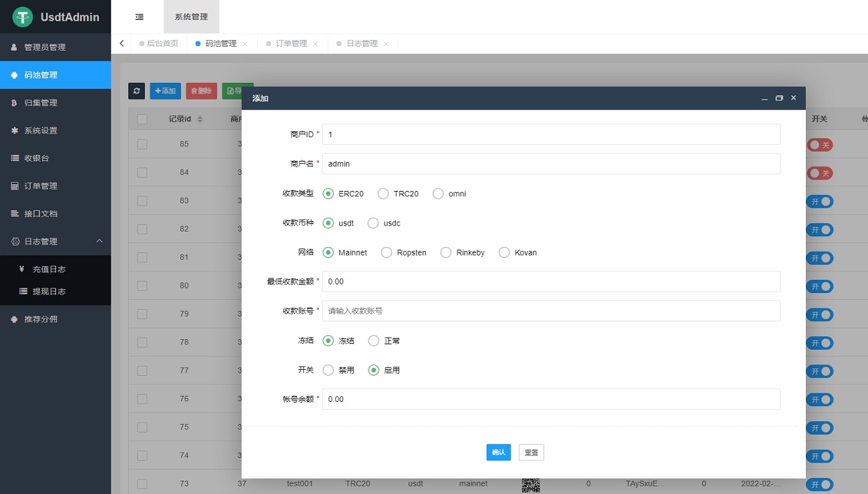The width and height of the screenshot is (868, 494).
Task: Switch off the toggle for record 83
Action: point(819,201)
